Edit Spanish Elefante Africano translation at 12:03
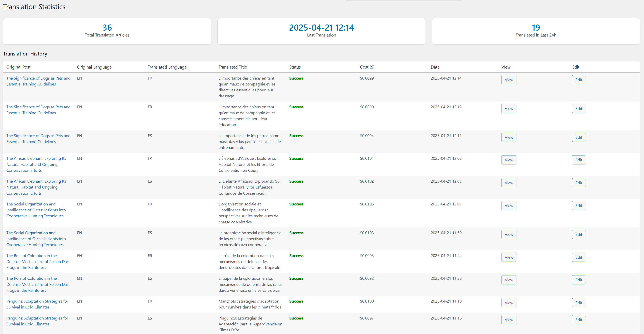The image size is (644, 334). pos(579,183)
